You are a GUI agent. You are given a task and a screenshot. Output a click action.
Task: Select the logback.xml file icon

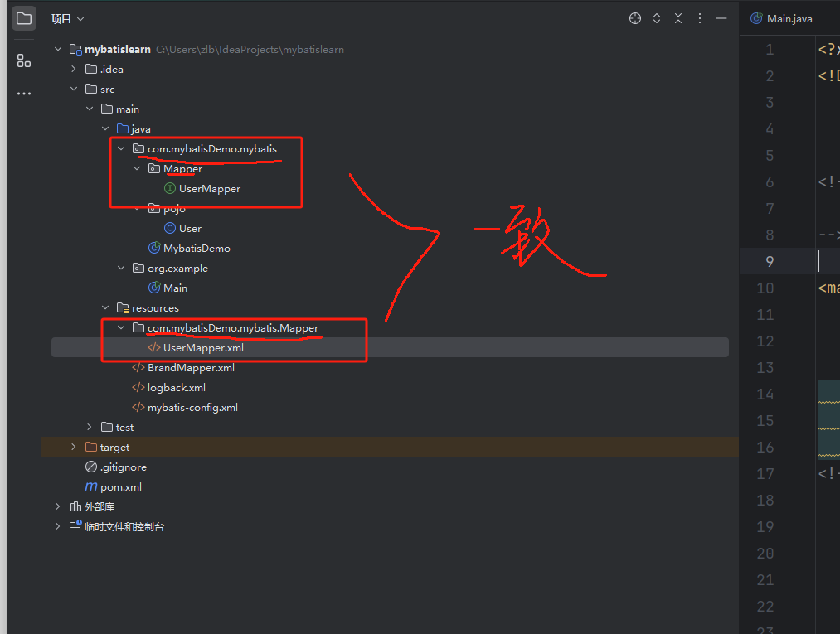pyautogui.click(x=138, y=387)
